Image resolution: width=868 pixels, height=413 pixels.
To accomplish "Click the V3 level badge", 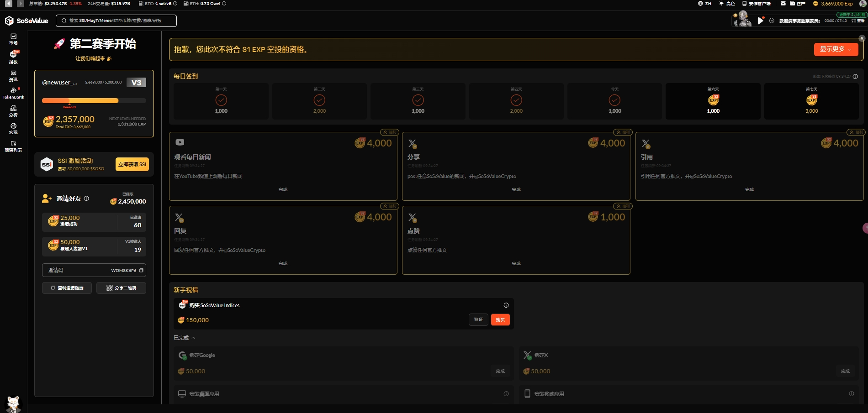I will pyautogui.click(x=136, y=83).
